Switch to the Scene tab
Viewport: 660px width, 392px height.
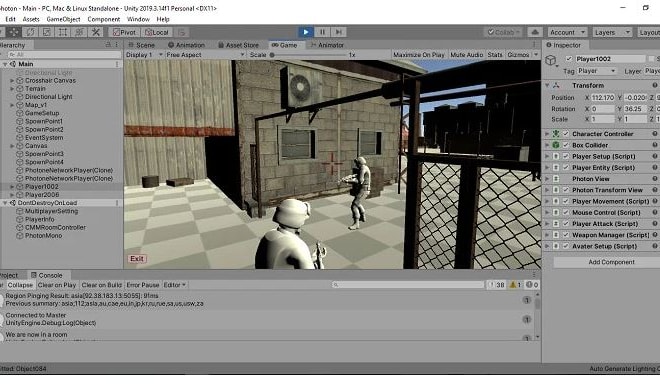pyautogui.click(x=142, y=45)
